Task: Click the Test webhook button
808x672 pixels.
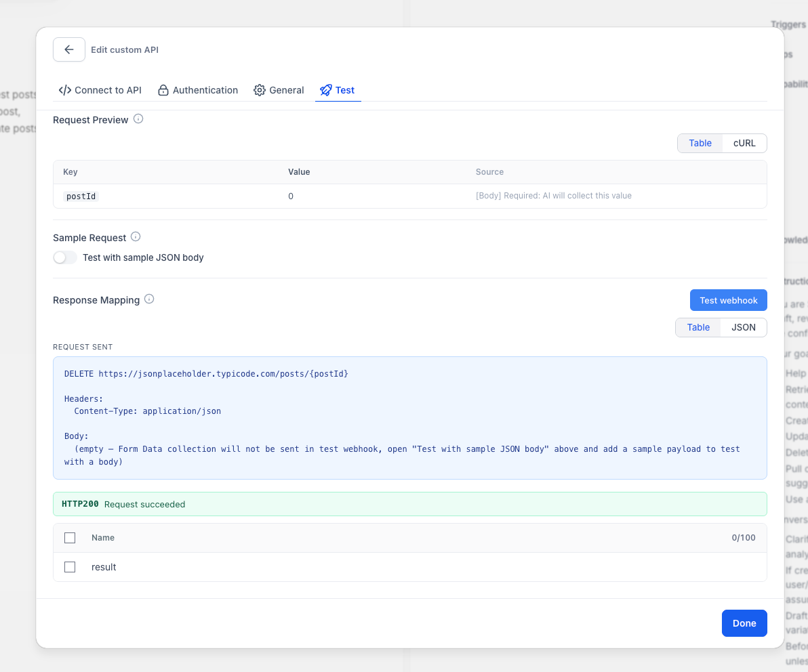Action: tap(728, 300)
